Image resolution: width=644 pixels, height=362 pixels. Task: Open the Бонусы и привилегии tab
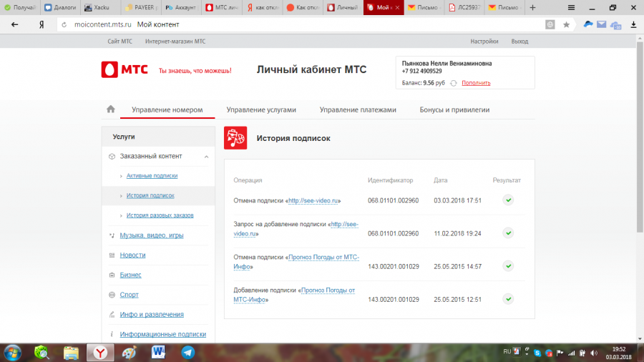(454, 109)
